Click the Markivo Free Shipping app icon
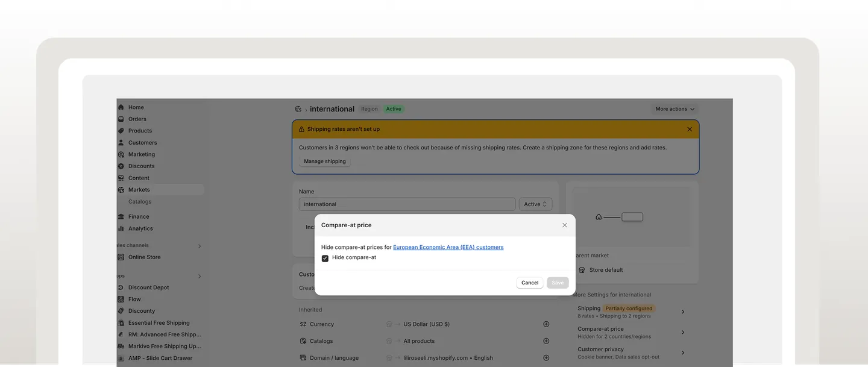The width and height of the screenshot is (868, 367). (121, 347)
